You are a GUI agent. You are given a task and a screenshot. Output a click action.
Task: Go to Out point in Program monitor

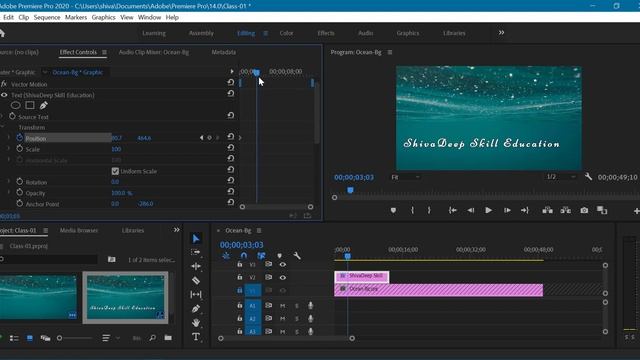(525, 210)
